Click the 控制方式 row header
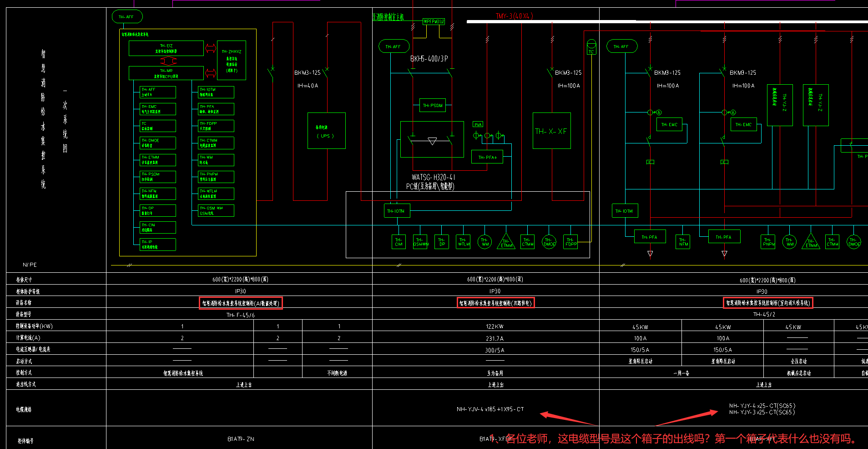This screenshot has width=868, height=449. [x=24, y=372]
